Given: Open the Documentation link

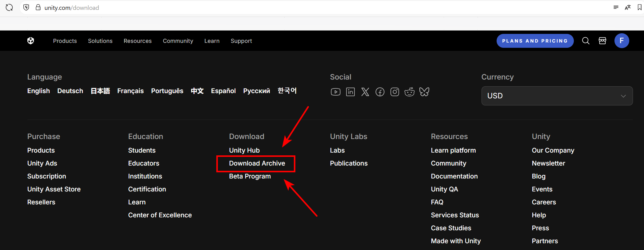Looking at the screenshot, I should [x=454, y=176].
